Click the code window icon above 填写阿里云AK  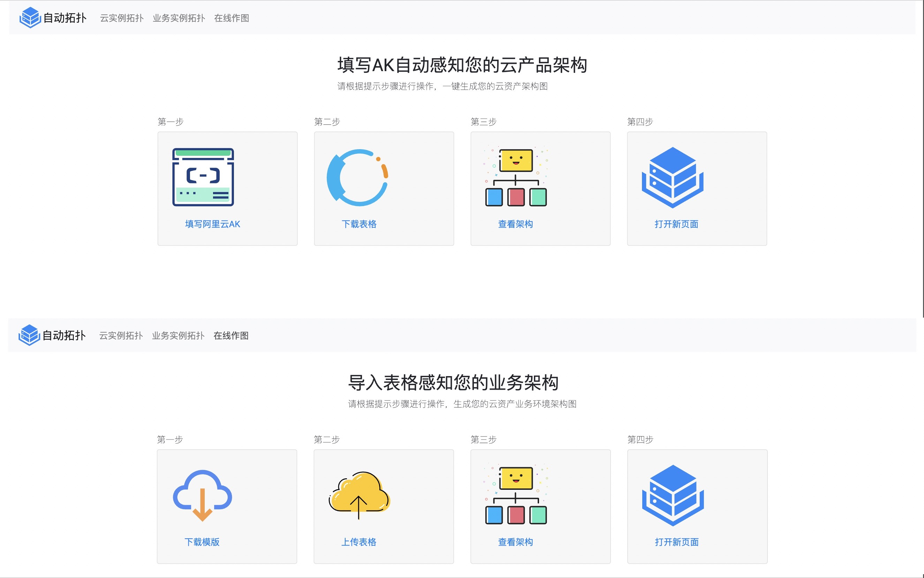coord(203,177)
